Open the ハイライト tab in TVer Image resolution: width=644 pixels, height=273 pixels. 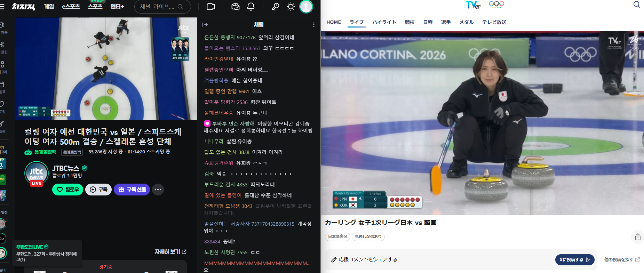coord(384,22)
